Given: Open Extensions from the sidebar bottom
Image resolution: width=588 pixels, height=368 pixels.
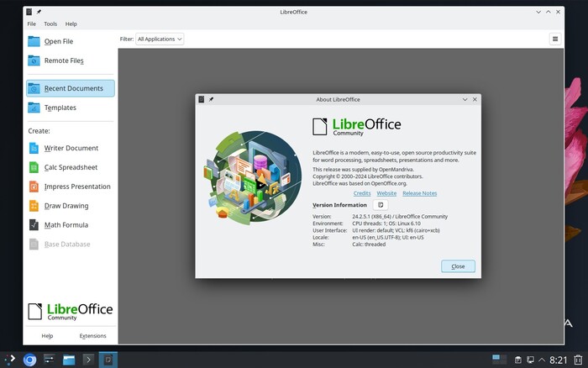Looking at the screenshot, I should click(x=92, y=336).
